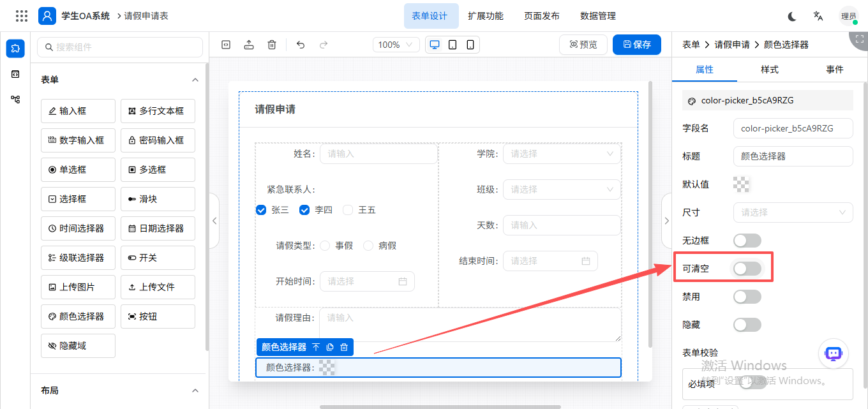Open the 表单设计 tab

point(431,16)
